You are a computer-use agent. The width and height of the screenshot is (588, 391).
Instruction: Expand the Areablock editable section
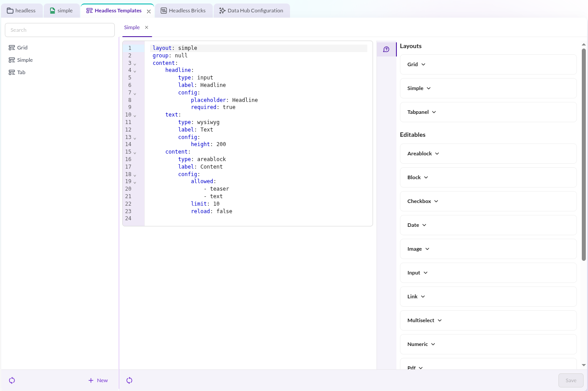coord(488,154)
